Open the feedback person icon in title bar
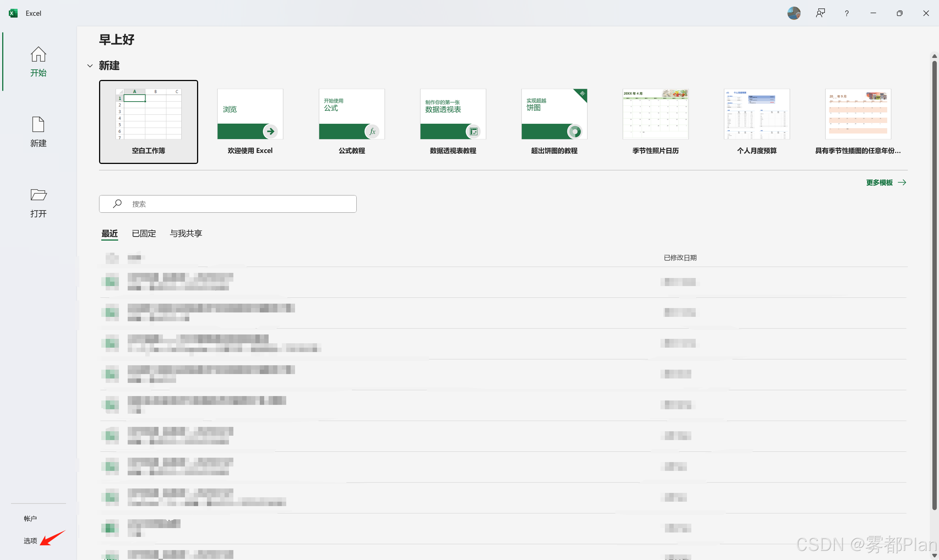Viewport: 939px width, 560px height. (820, 13)
